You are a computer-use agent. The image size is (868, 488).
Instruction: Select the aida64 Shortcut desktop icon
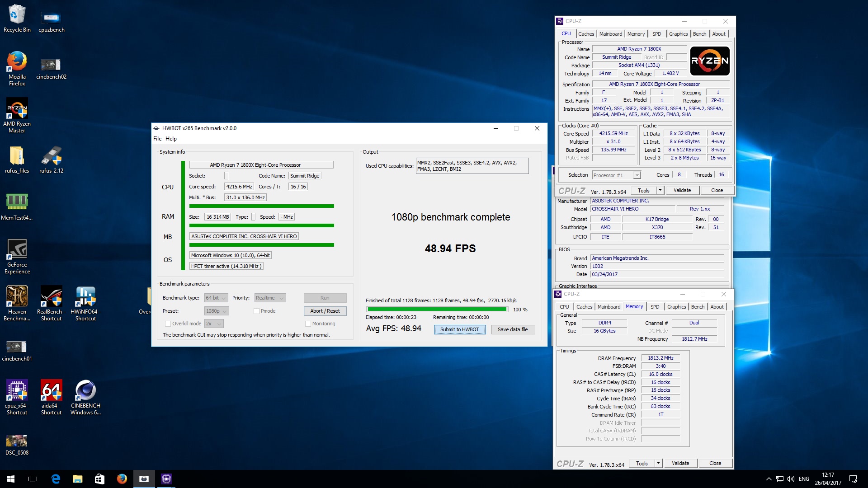click(x=51, y=398)
